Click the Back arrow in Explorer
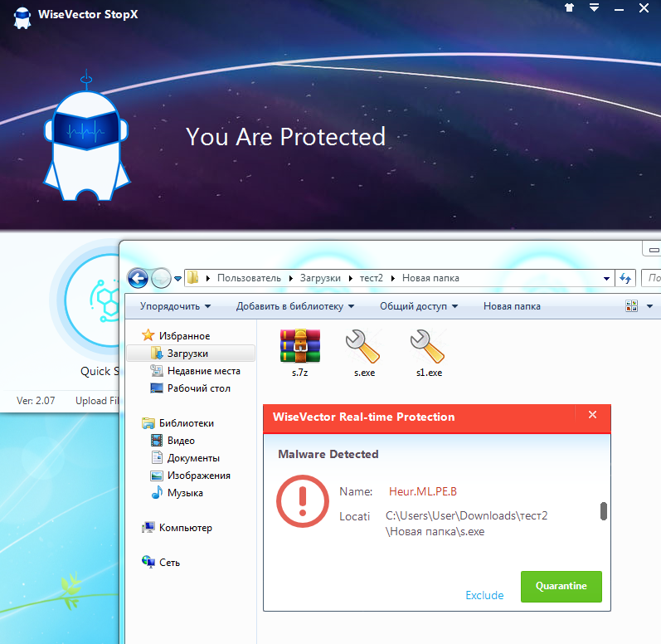The image size is (661, 644). click(x=138, y=278)
